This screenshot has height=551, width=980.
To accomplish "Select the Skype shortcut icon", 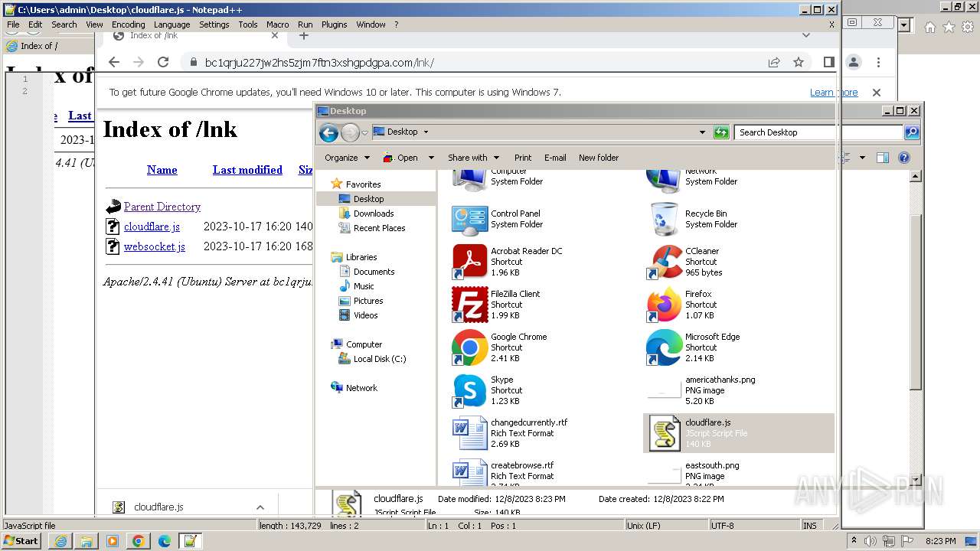I will (x=469, y=390).
